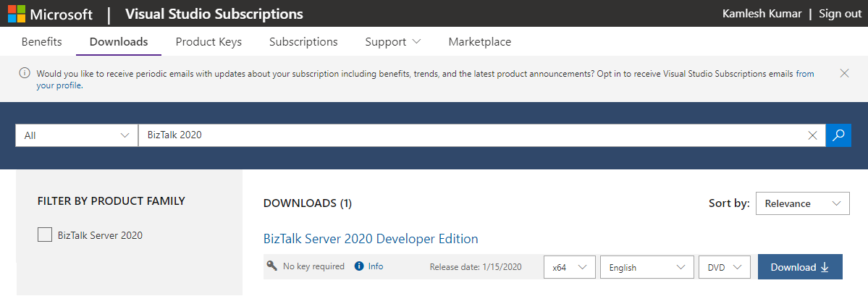This screenshot has width=868, height=304.
Task: Download BizTalk Server 2020 Developer Edition
Action: coord(800,267)
